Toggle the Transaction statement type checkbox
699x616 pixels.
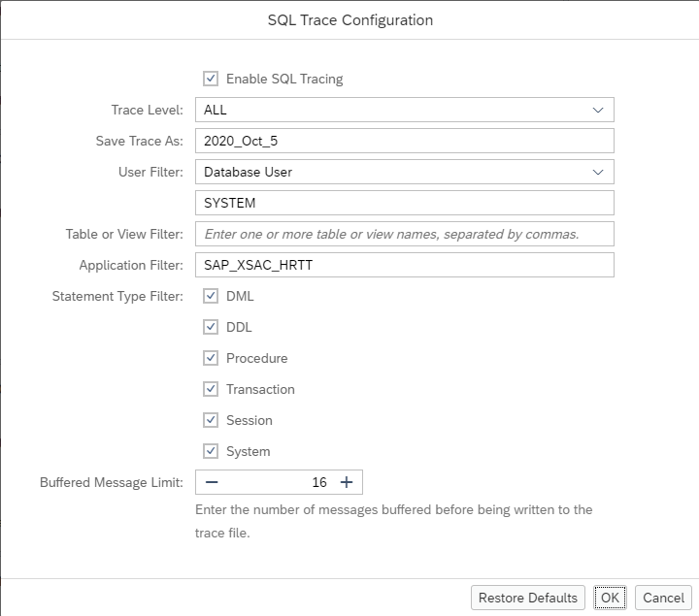[x=211, y=389]
